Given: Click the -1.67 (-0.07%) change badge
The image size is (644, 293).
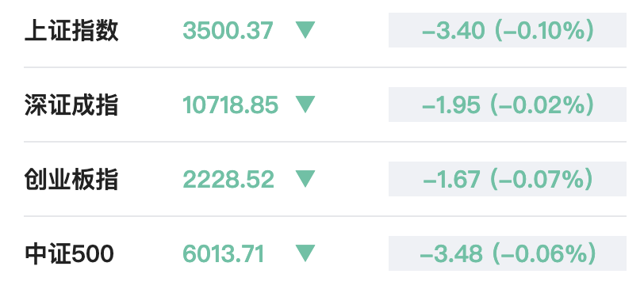Looking at the screenshot, I should pyautogui.click(x=508, y=179).
